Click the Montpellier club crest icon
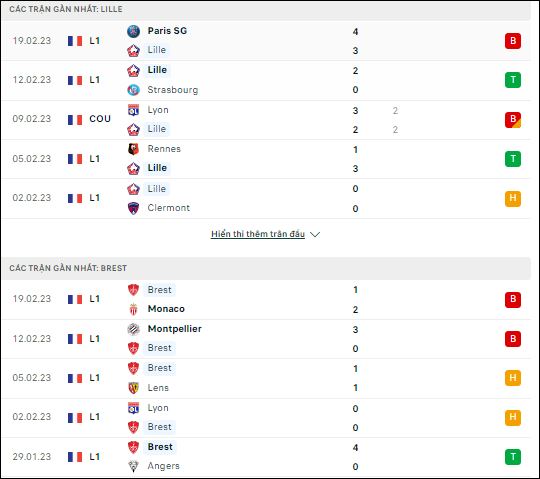Image resolution: width=540 pixels, height=479 pixels. tap(133, 329)
